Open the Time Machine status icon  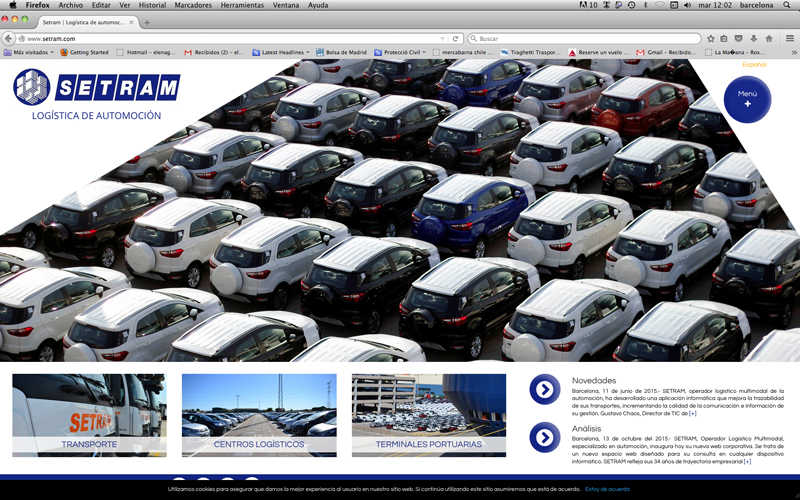point(632,5)
